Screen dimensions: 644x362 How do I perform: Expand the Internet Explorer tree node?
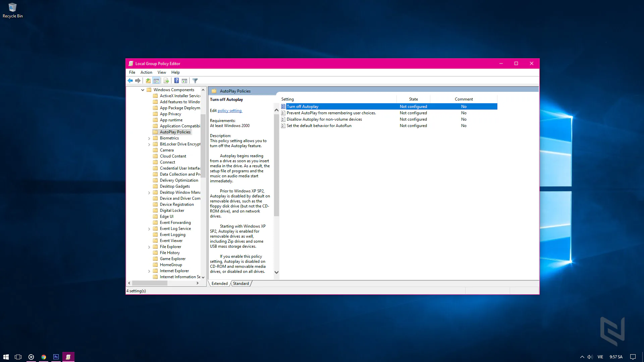149,271
